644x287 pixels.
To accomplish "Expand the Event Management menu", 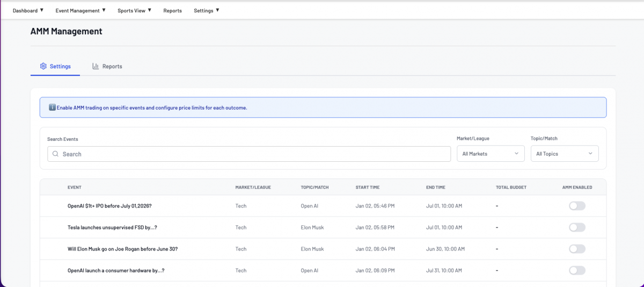I will 80,11.
